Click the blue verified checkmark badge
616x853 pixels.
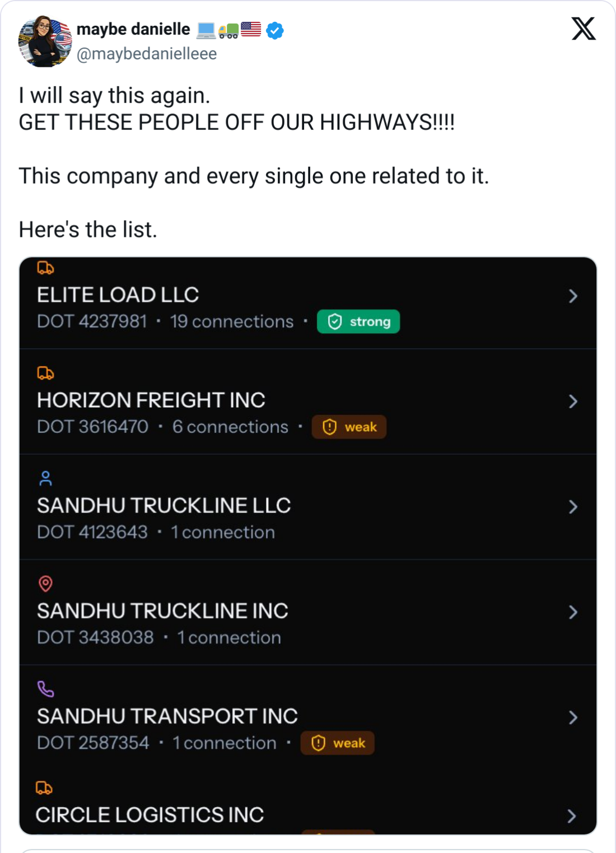274,30
